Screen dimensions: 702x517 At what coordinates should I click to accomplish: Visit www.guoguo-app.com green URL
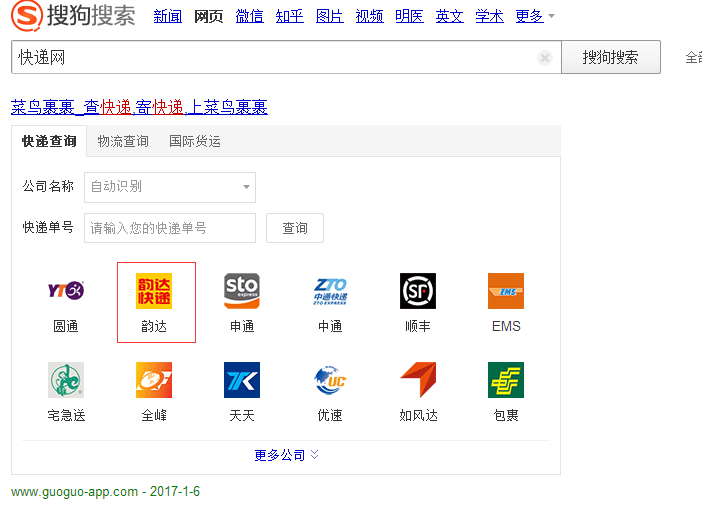point(74,492)
